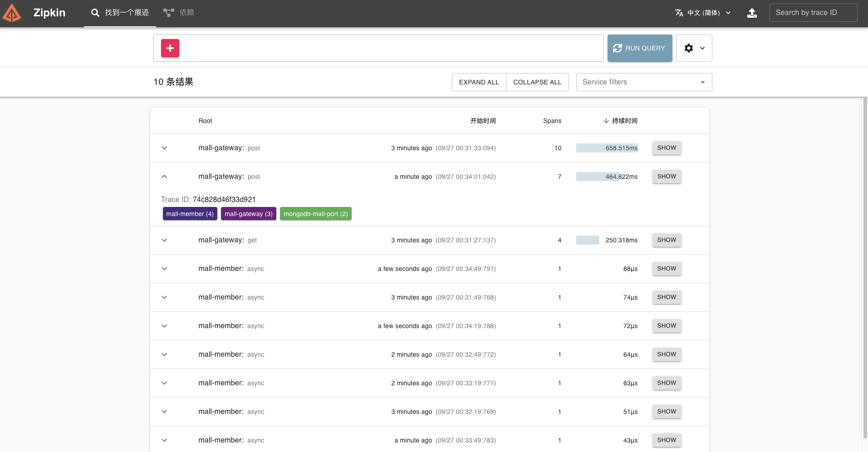
Task: Click the Spans column header
Action: pyautogui.click(x=552, y=121)
